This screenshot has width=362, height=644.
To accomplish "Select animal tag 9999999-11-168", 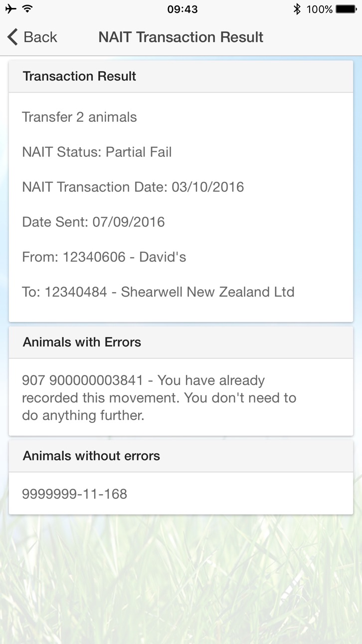I will pyautogui.click(x=75, y=494).
